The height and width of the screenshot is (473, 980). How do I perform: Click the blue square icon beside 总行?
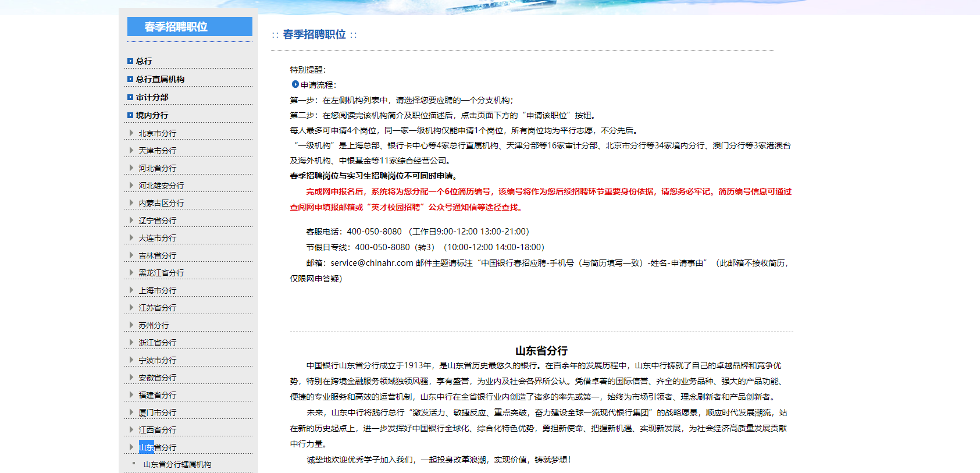pos(130,61)
